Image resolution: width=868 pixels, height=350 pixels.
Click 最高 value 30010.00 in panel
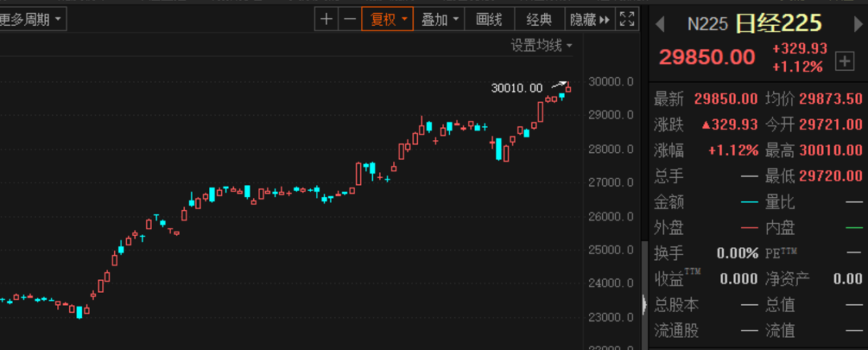[x=830, y=150]
